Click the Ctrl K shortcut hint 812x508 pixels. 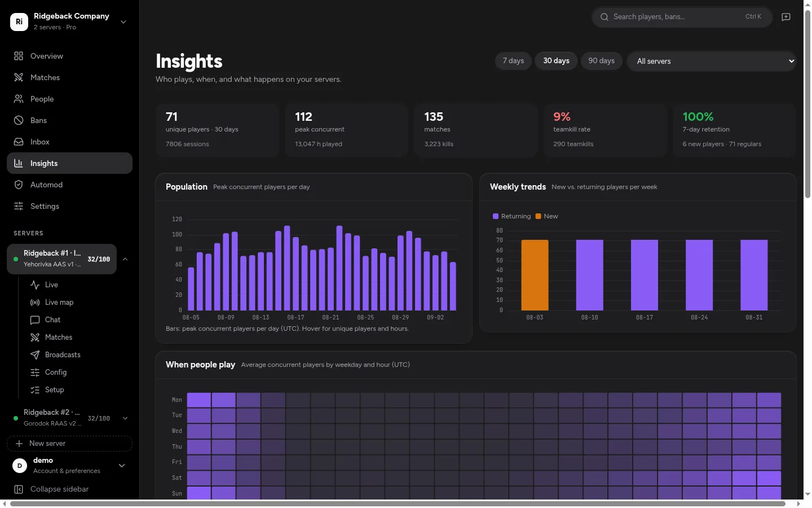click(753, 17)
